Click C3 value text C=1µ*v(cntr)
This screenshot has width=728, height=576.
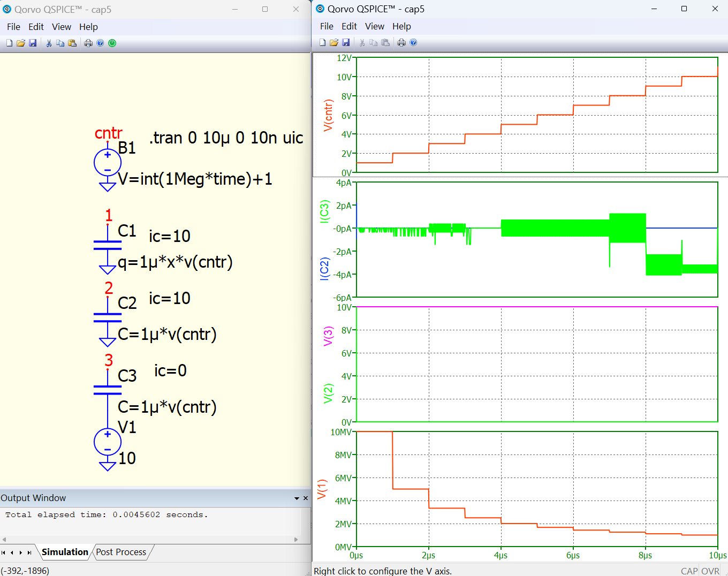(167, 407)
